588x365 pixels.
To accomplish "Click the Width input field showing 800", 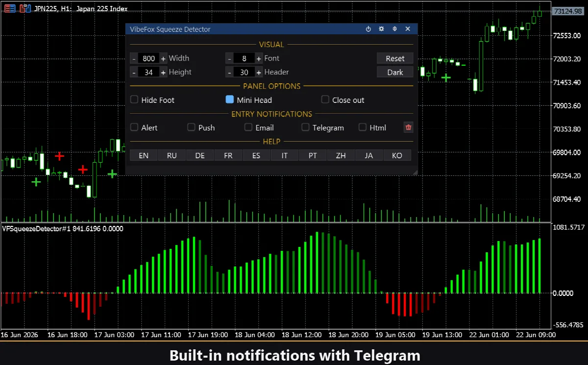I will coord(148,58).
